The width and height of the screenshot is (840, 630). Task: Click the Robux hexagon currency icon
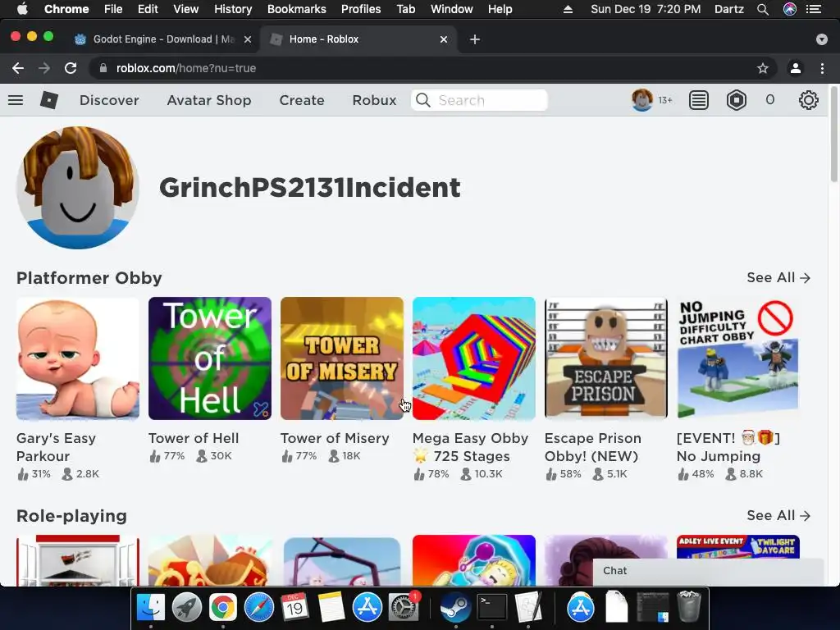pos(737,100)
